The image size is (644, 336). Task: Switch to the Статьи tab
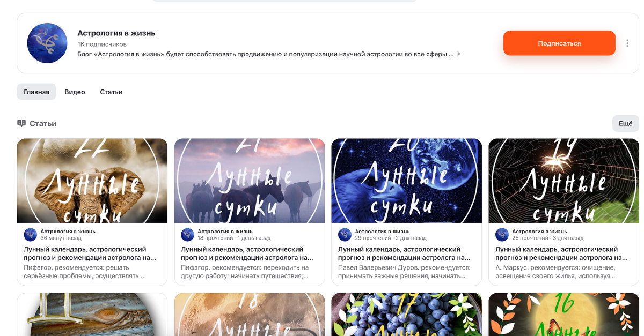click(x=111, y=92)
